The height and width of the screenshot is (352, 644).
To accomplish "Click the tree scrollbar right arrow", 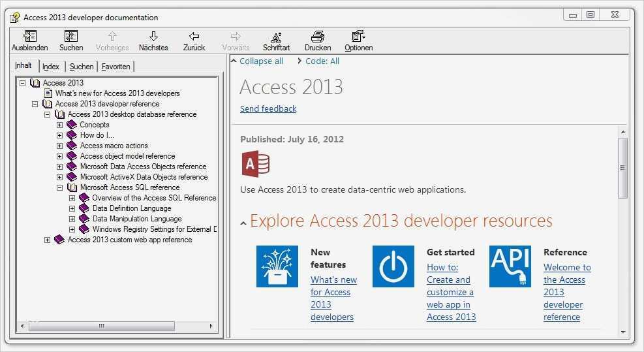I will coord(211,326).
